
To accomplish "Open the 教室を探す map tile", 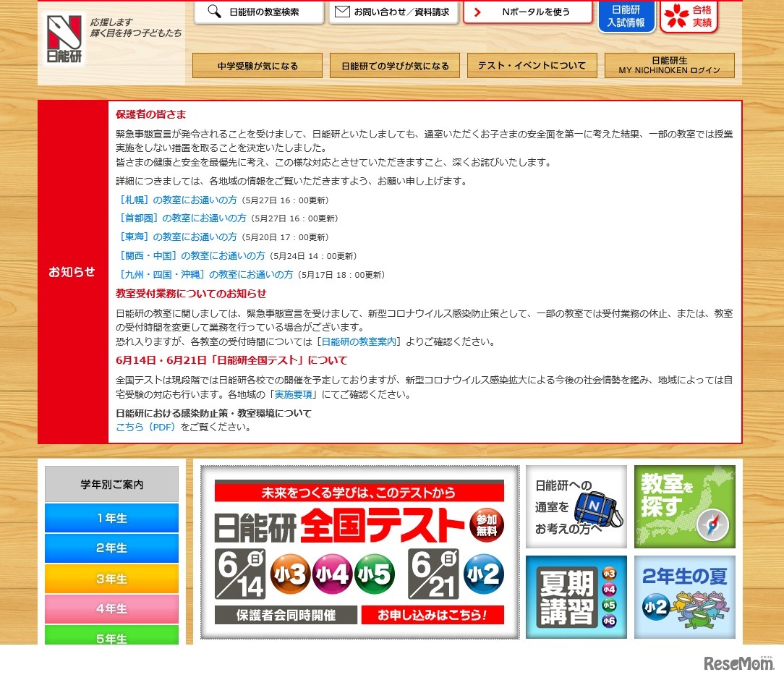I will [x=684, y=506].
